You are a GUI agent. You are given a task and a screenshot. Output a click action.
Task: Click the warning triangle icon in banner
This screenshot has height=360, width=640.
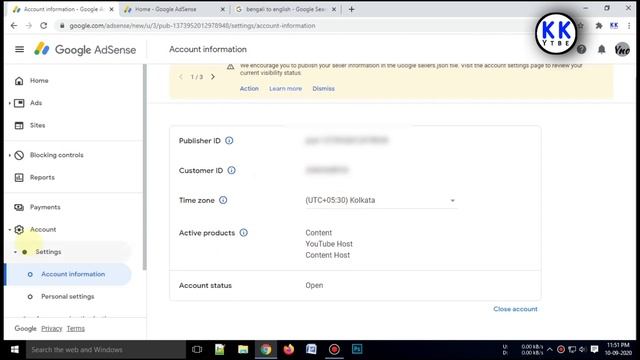tap(231, 67)
